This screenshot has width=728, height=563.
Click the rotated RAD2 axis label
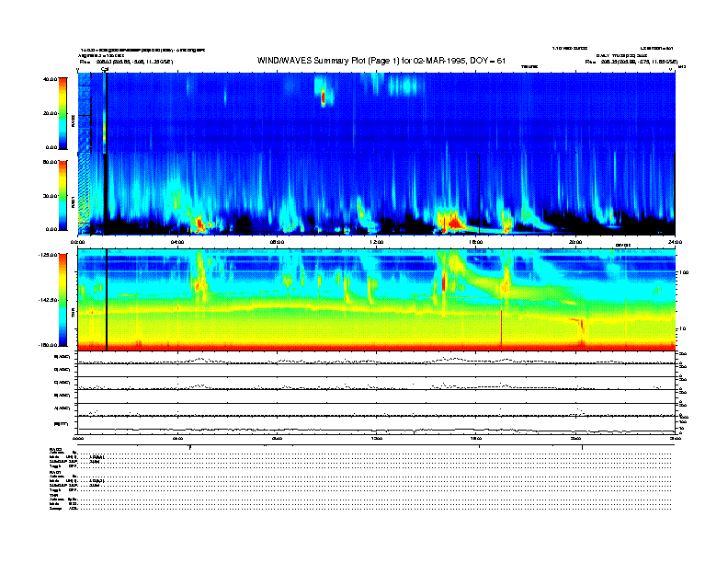tap(73, 121)
